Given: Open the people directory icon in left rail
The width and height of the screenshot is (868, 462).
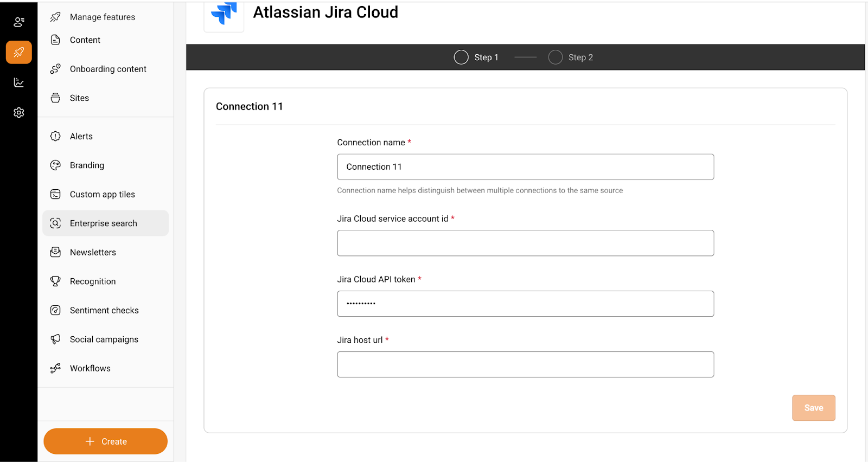Looking at the screenshot, I should tap(19, 22).
